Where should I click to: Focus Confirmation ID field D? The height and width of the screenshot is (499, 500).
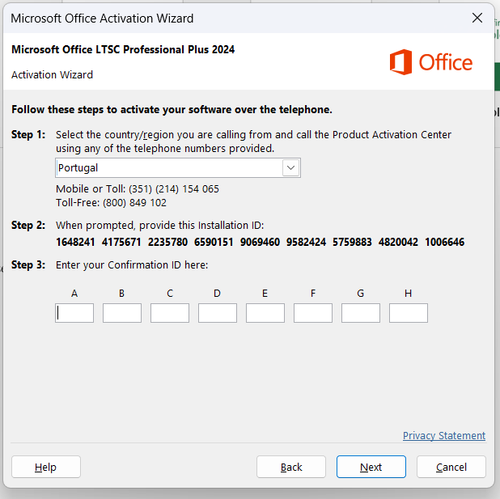(217, 313)
